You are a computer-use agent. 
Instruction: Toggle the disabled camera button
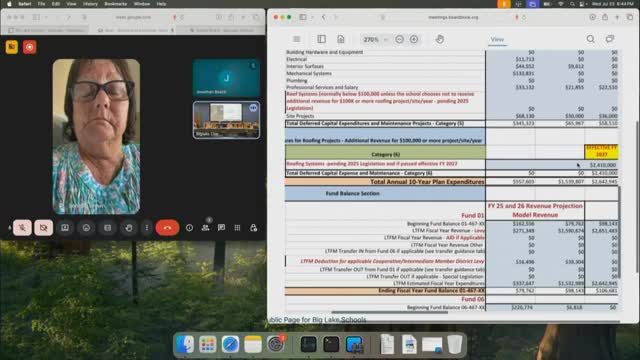tap(43, 228)
